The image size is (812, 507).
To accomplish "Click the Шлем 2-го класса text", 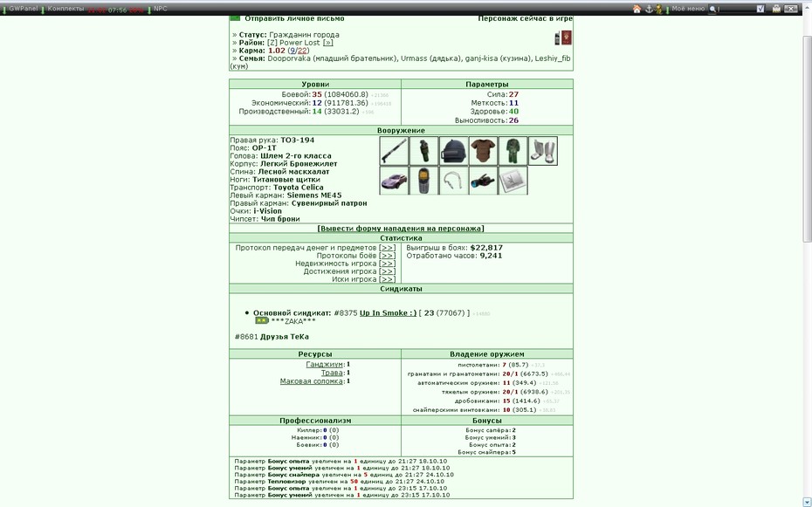I will pyautogui.click(x=296, y=155).
